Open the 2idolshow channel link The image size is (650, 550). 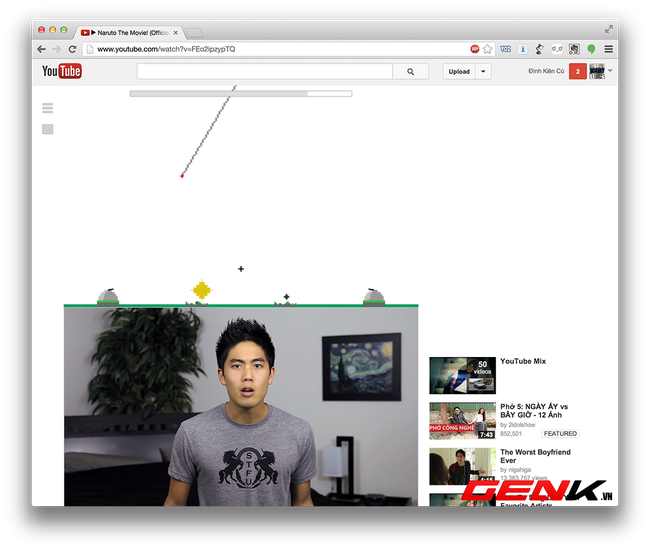pos(522,425)
